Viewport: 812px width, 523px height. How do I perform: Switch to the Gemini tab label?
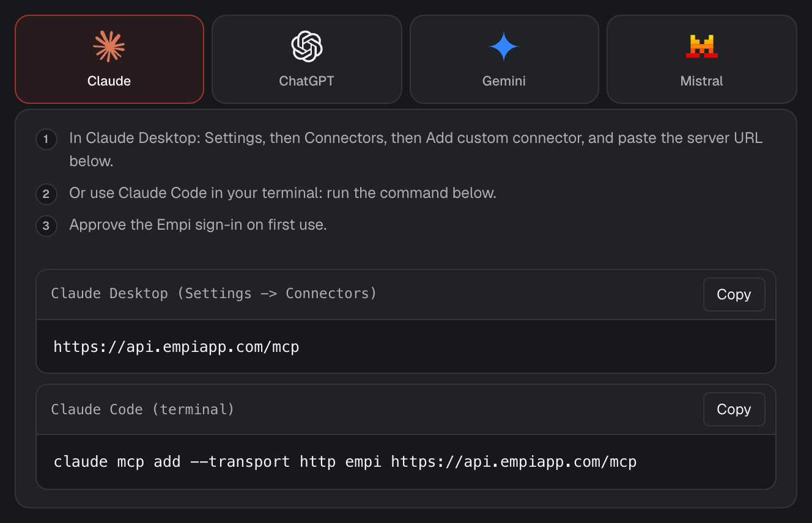coord(504,81)
